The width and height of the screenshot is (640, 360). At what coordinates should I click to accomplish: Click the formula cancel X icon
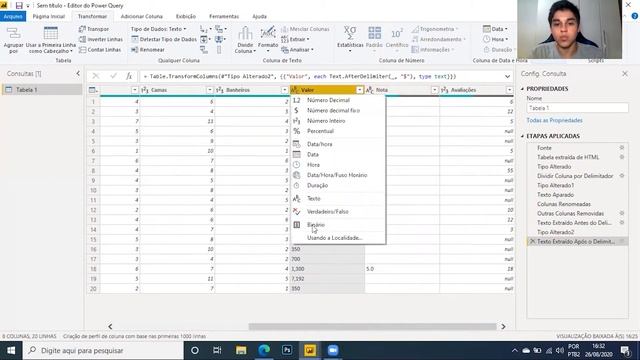tap(96, 76)
